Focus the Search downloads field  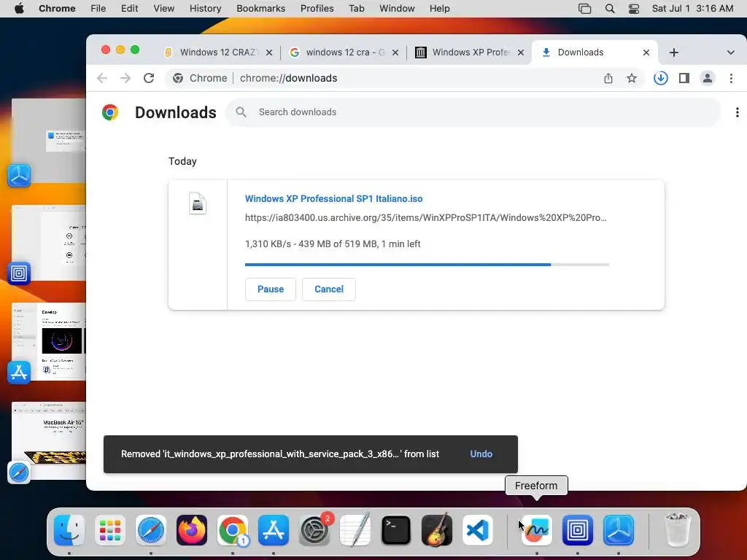[473, 112]
